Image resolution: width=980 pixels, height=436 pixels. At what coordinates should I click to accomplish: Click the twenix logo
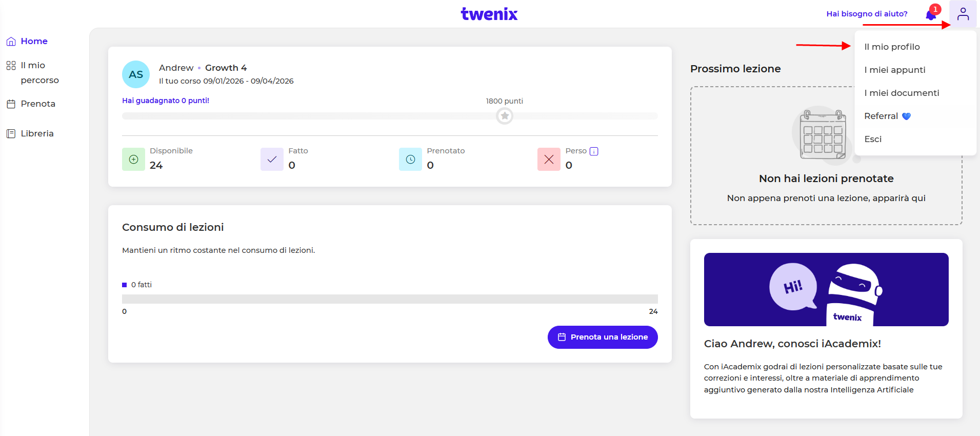(489, 14)
